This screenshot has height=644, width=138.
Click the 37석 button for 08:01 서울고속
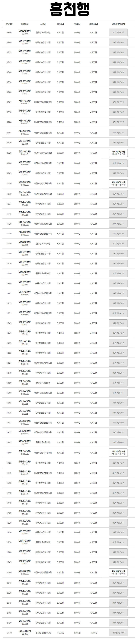click(x=118, y=102)
